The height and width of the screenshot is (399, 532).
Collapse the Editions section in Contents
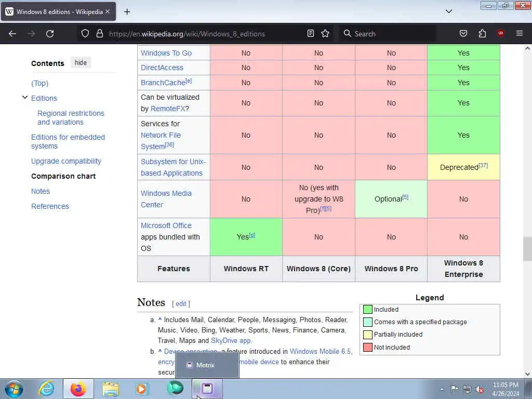(25, 98)
